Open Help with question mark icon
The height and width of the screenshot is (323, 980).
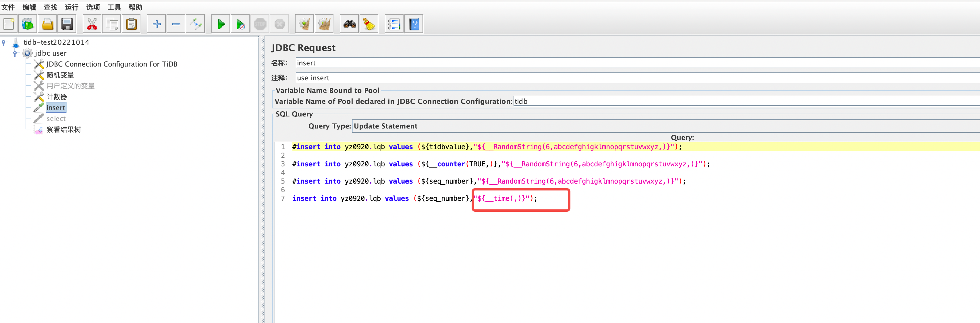(x=414, y=24)
